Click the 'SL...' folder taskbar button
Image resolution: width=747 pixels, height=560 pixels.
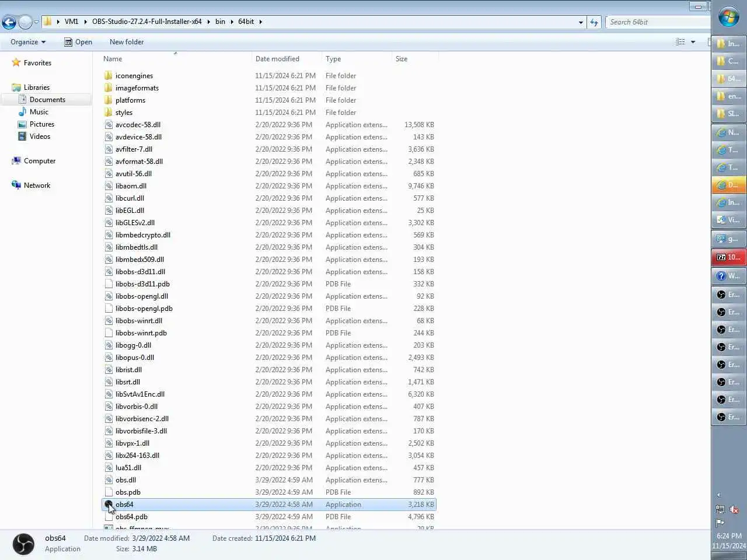[729, 114]
